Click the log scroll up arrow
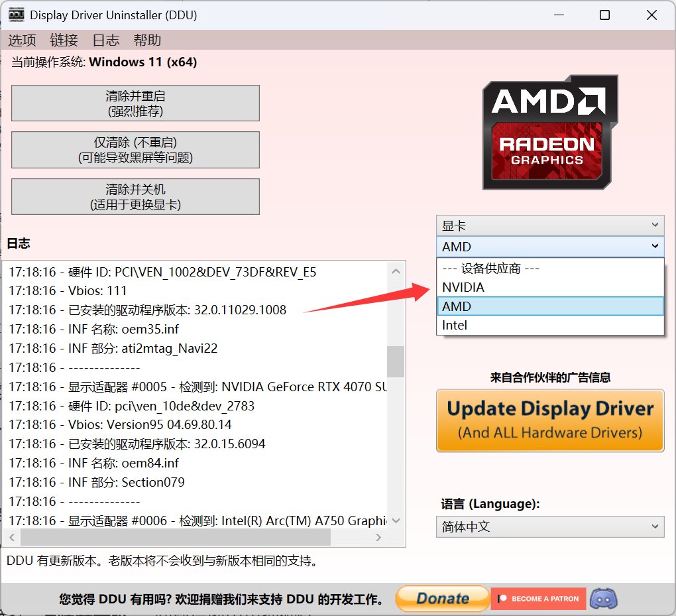This screenshot has width=676, height=616. [x=396, y=271]
